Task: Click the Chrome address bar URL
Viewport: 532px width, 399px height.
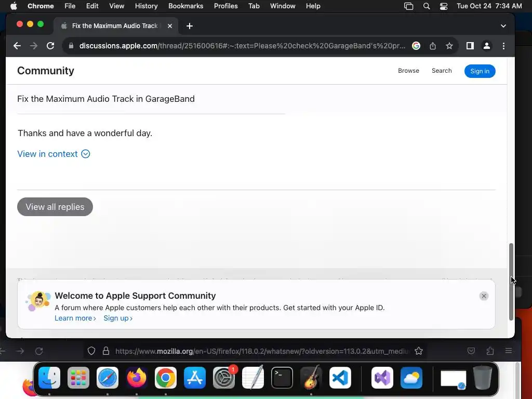Action: (242, 46)
